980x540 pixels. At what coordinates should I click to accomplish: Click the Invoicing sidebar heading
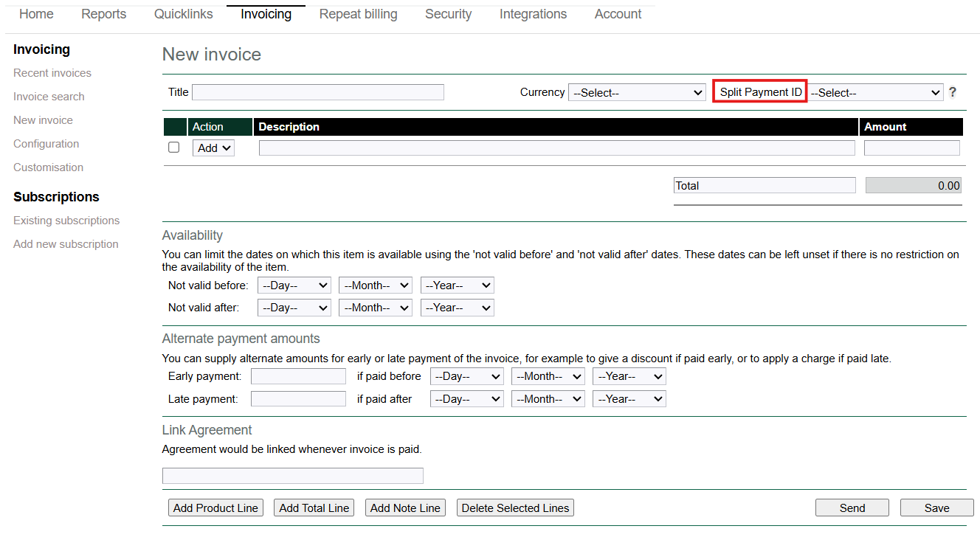coord(41,49)
